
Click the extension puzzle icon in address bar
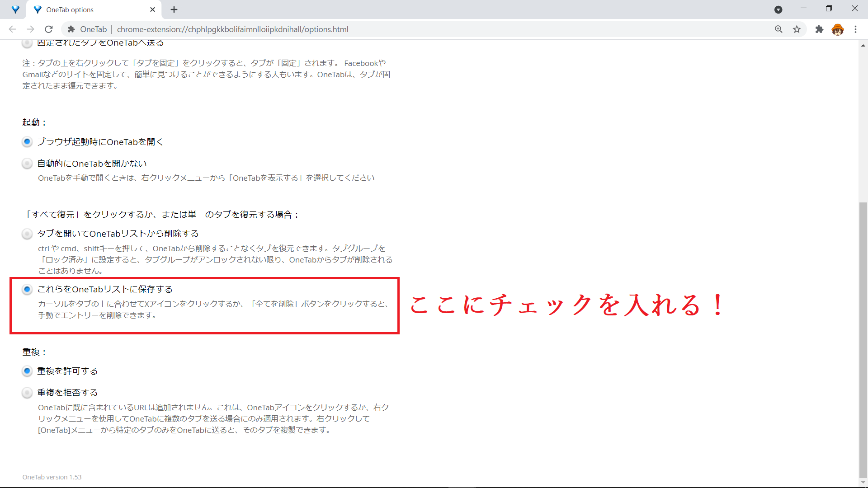tap(71, 29)
